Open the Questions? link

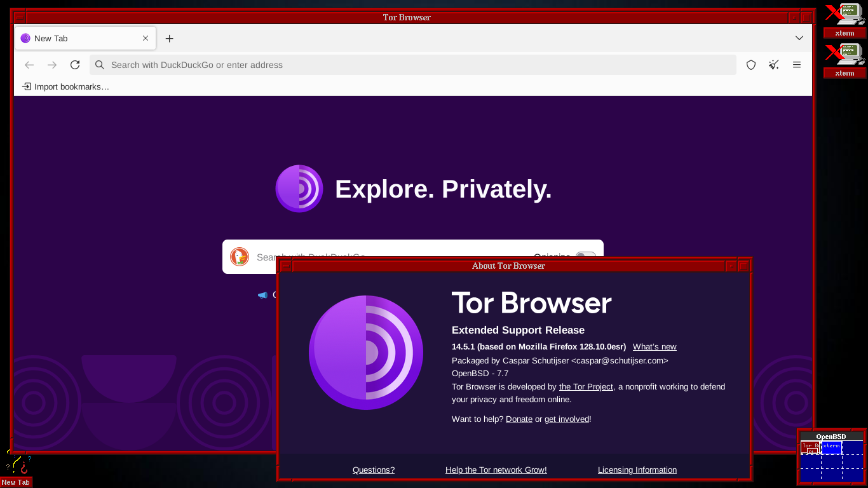click(x=374, y=470)
